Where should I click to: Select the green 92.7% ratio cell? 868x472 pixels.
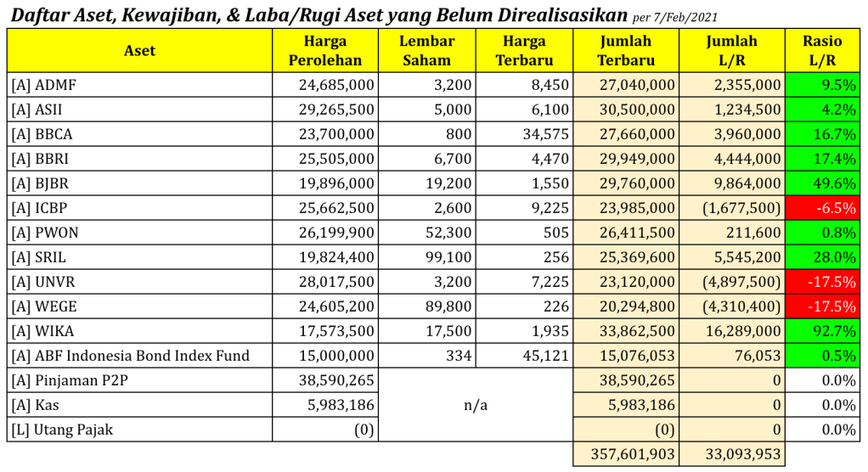(x=822, y=331)
